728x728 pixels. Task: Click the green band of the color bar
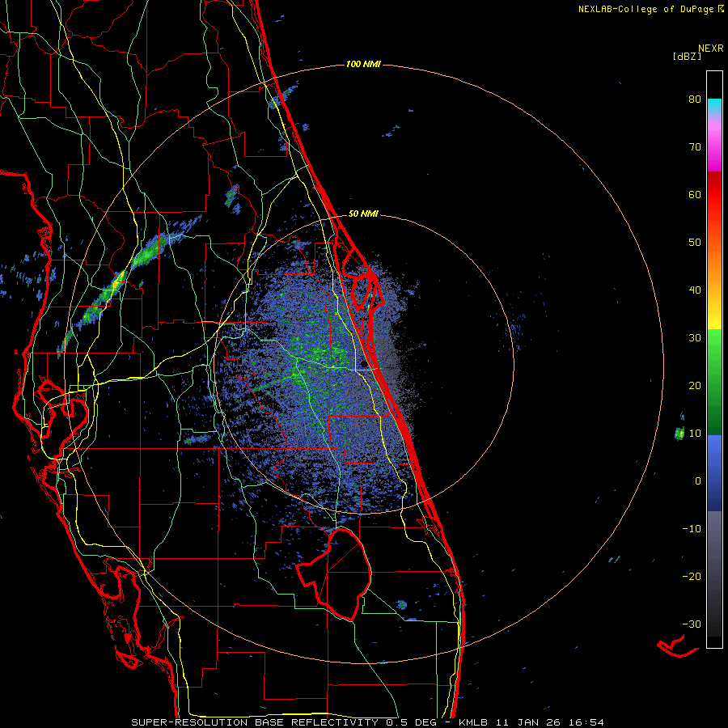pos(714,382)
